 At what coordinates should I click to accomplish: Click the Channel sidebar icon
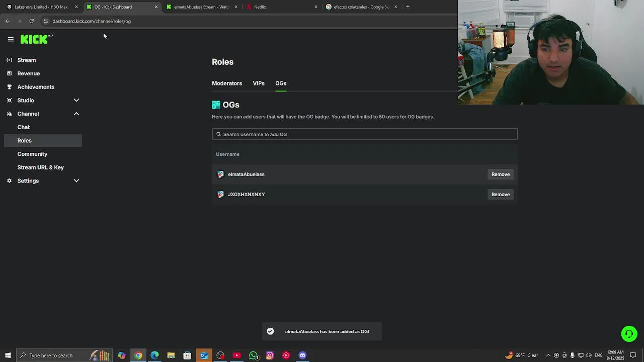[x=9, y=114]
